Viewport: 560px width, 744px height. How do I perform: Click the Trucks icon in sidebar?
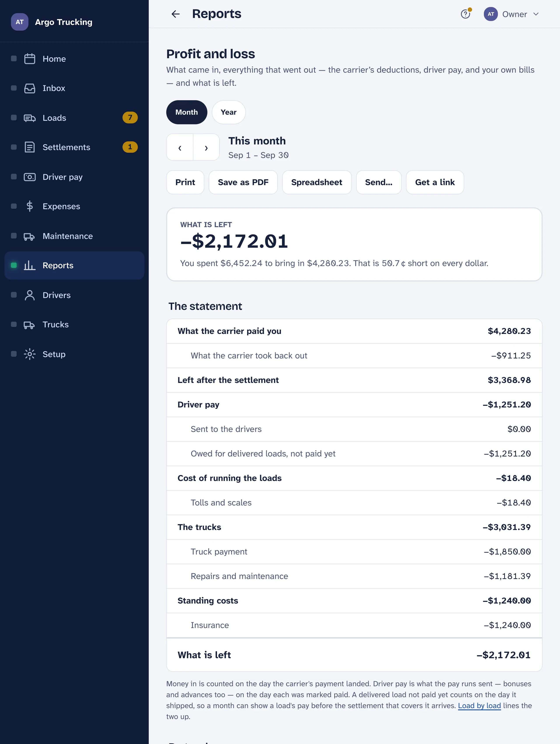(x=30, y=325)
